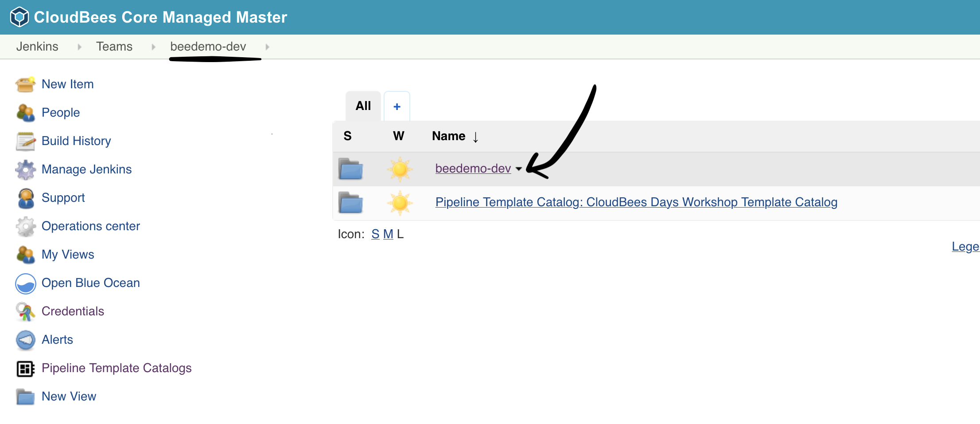Expand the arrow after beedemo-dev breadcrumb

267,47
